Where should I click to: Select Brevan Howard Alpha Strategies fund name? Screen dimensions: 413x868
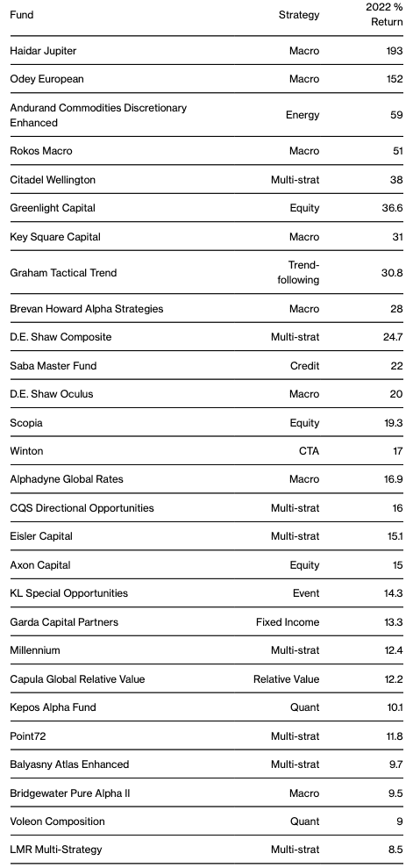coord(87,309)
